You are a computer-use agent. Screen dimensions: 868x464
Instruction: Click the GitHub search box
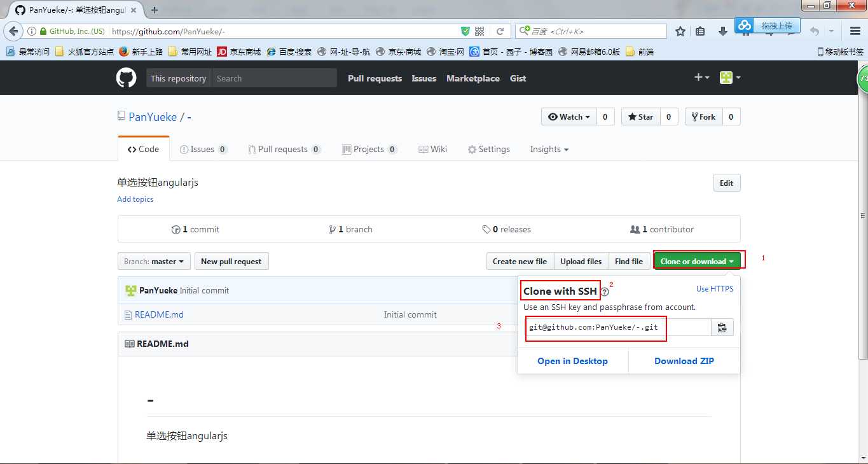coord(274,78)
